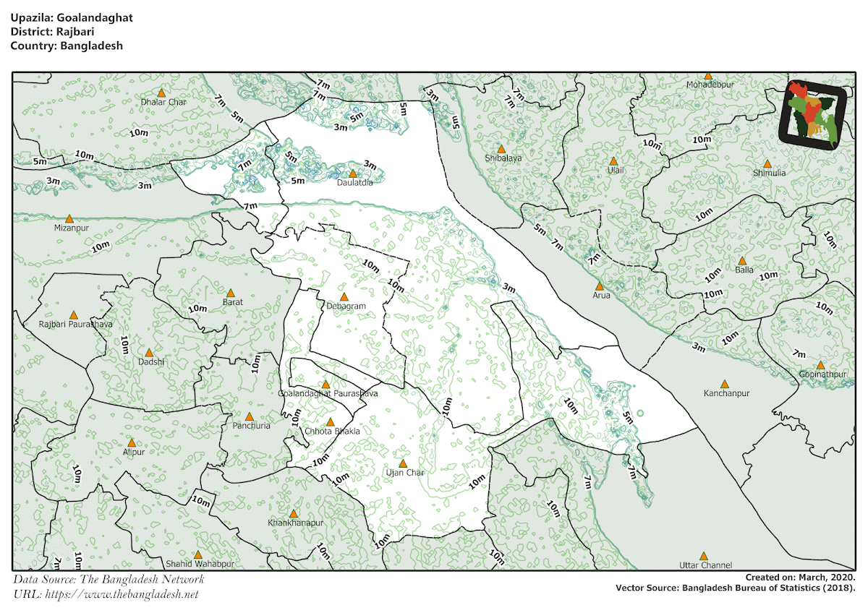868x613 pixels.
Task: Click the Balla triangle marker
Action: coord(741,261)
